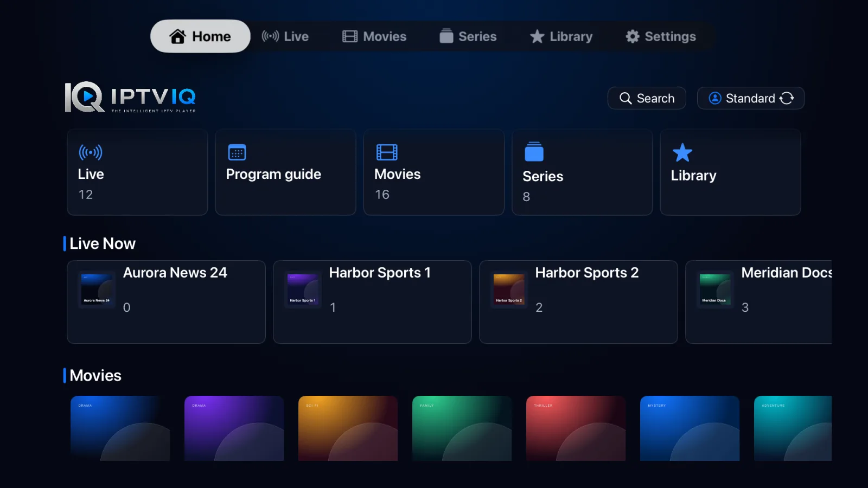Open the blue MYSTERY movie poster
The image size is (868, 488).
click(x=690, y=428)
